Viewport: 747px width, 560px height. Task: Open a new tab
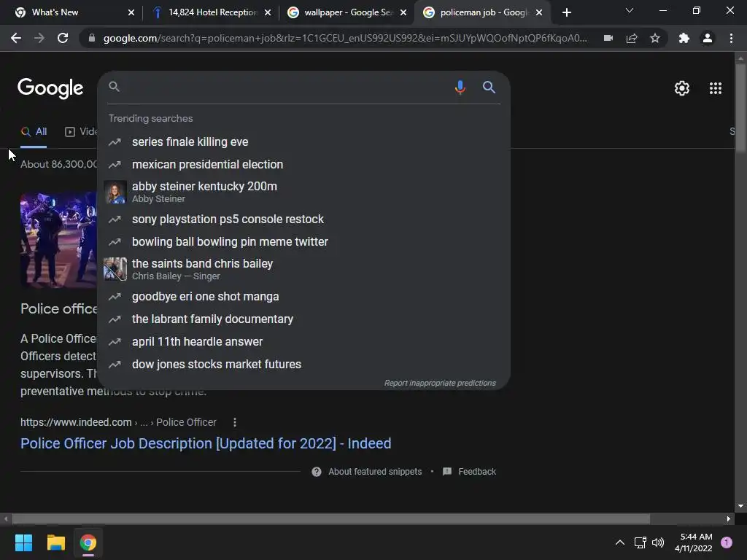click(566, 12)
